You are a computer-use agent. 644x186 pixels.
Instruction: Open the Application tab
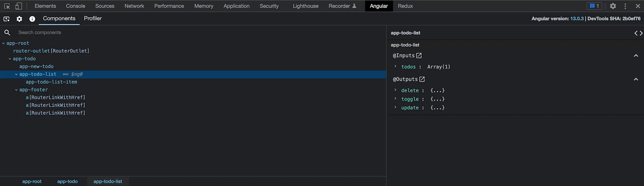click(236, 6)
